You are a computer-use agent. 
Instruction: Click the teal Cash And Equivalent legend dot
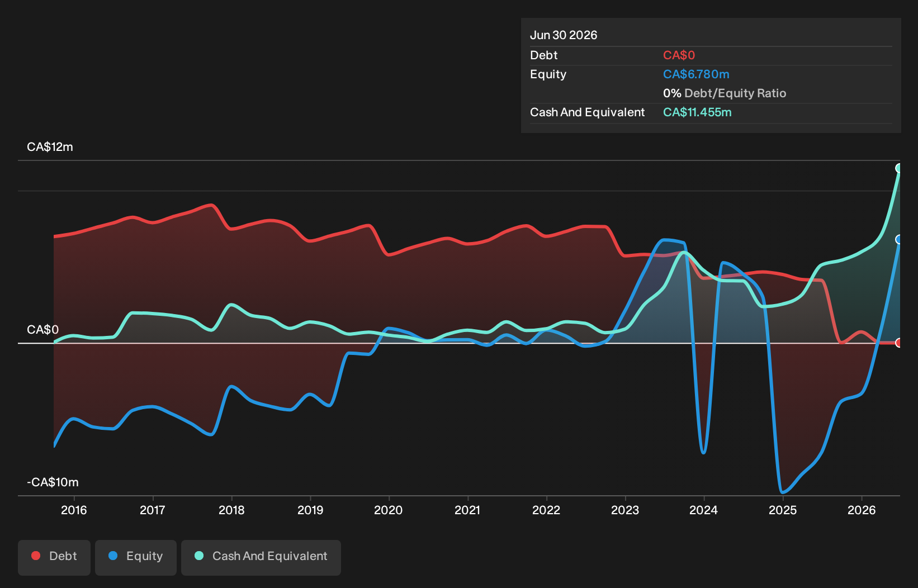click(199, 556)
